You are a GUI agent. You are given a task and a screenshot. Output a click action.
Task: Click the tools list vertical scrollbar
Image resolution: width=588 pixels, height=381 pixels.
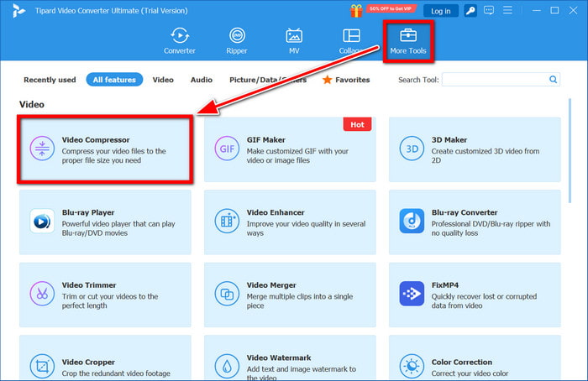[x=570, y=150]
